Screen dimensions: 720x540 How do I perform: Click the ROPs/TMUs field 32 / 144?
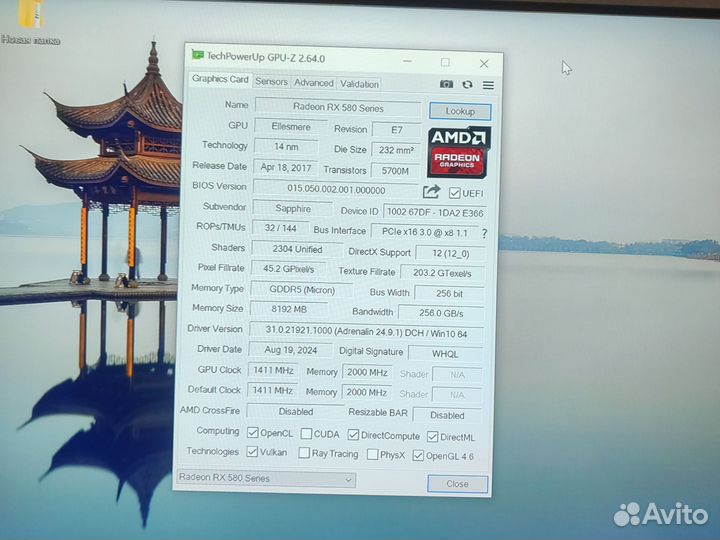(280, 228)
